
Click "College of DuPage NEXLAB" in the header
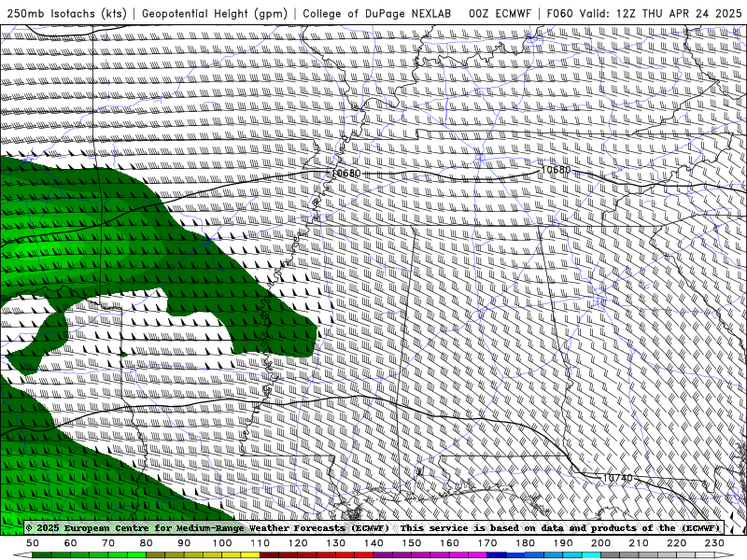(377, 13)
